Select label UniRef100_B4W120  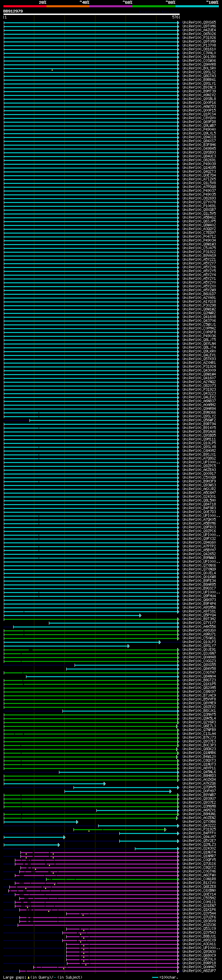click(199, 757)
